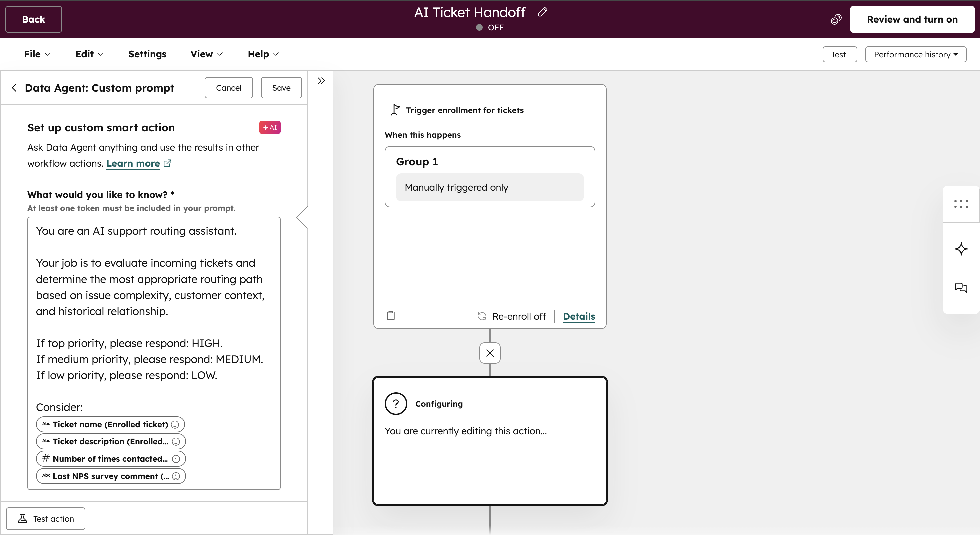
Task: Click the flask icon on Test action button
Action: [22, 518]
